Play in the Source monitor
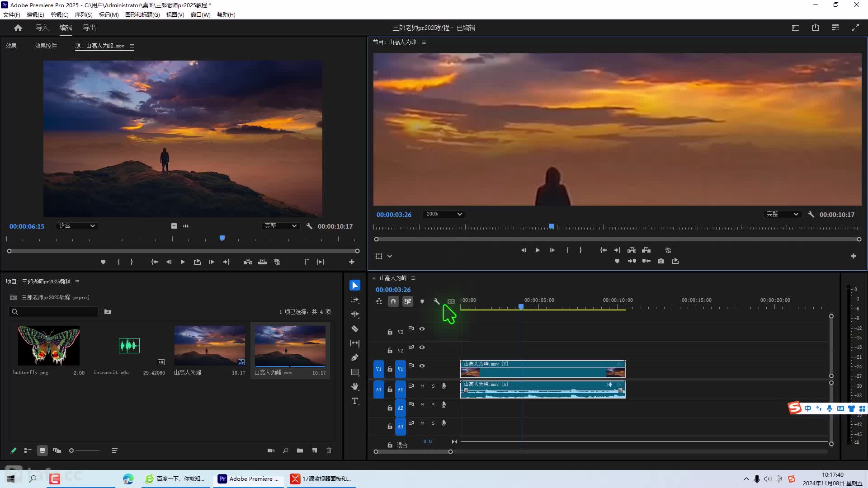This screenshot has width=868, height=488. pyautogui.click(x=183, y=262)
